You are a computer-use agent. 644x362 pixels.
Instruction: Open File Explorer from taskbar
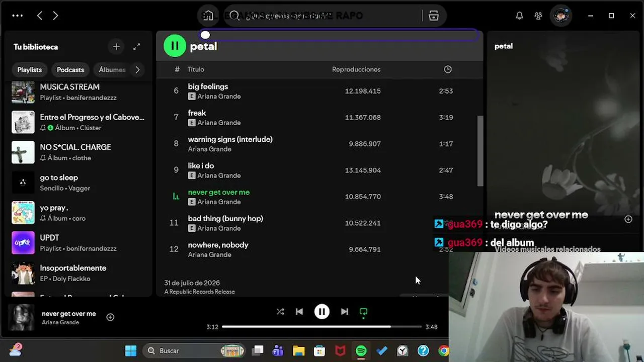(x=299, y=351)
